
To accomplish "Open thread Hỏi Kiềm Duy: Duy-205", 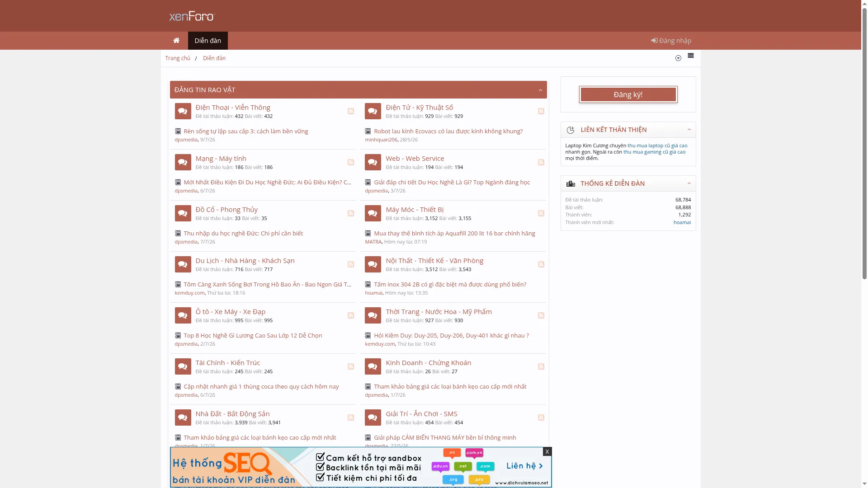I will [451, 336].
